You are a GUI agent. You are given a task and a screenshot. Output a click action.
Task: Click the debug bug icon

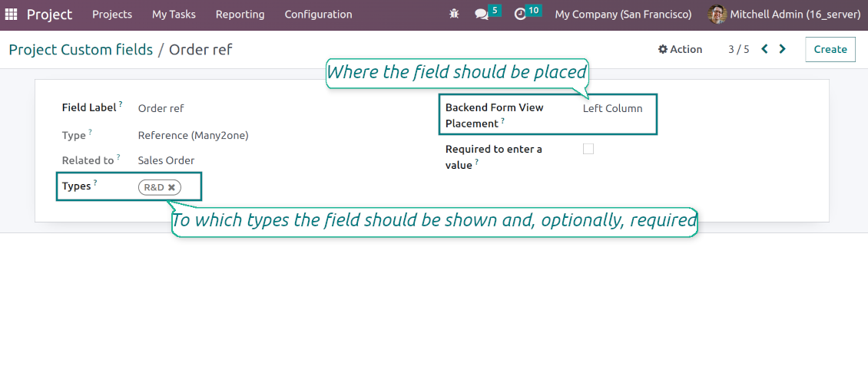point(454,15)
